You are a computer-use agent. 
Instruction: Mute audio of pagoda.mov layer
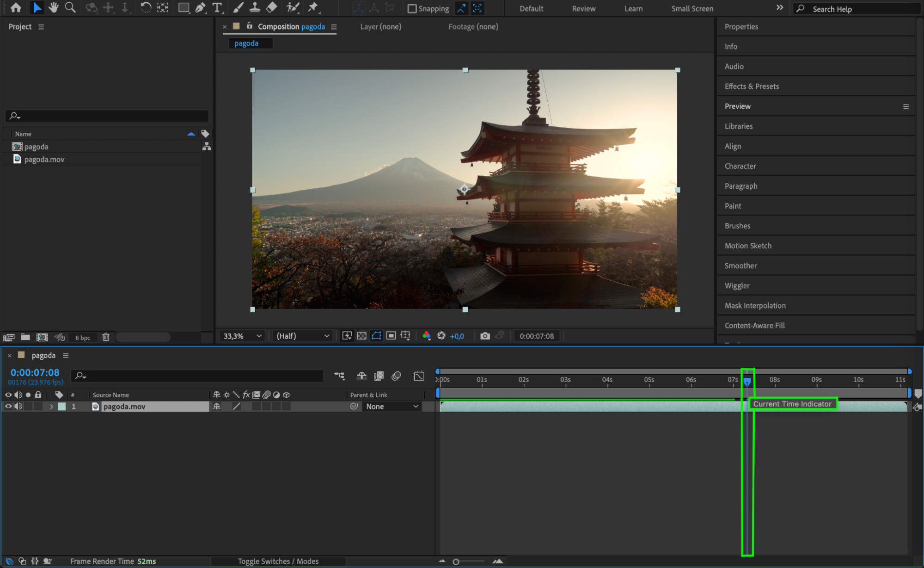18,406
